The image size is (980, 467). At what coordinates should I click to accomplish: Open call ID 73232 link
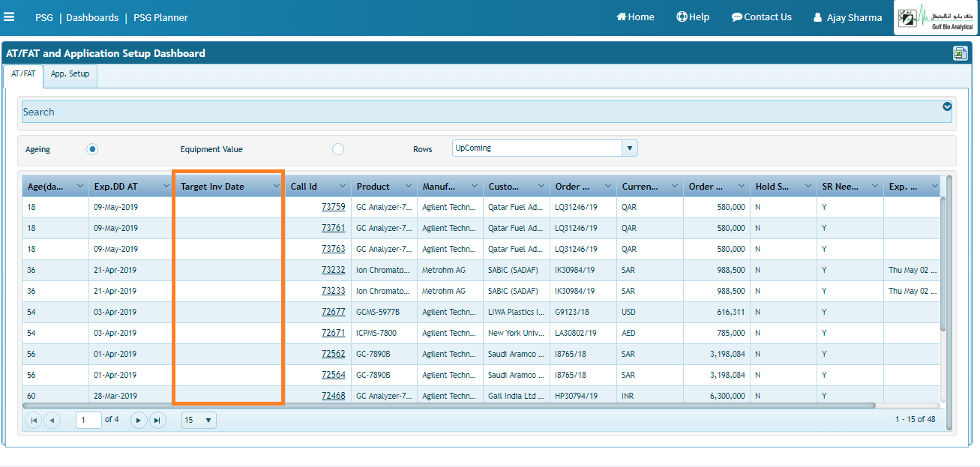tap(334, 270)
